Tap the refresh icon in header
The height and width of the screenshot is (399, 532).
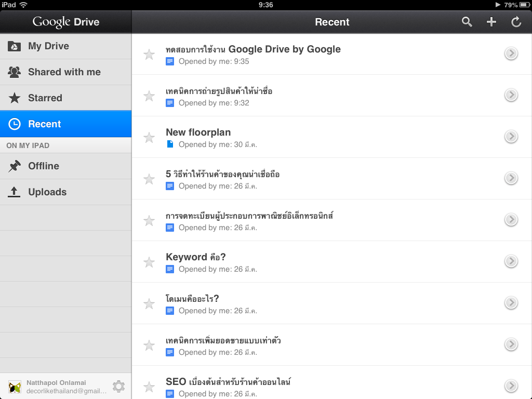516,22
